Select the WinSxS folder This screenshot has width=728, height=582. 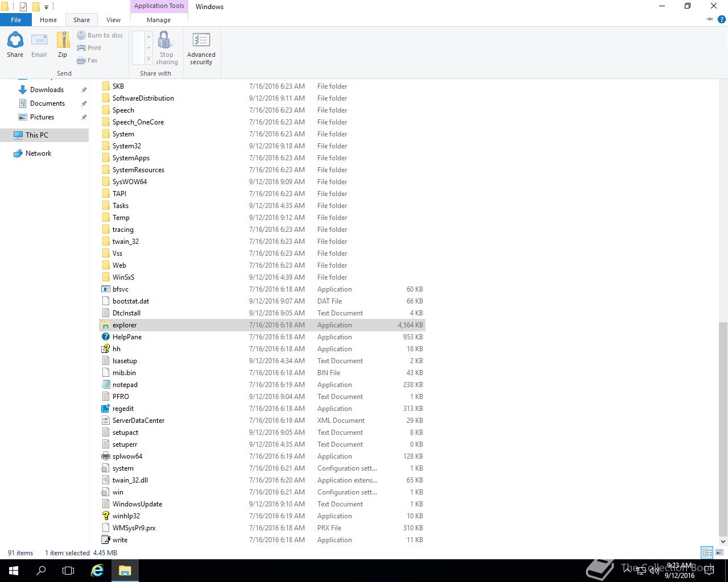(262, 277)
